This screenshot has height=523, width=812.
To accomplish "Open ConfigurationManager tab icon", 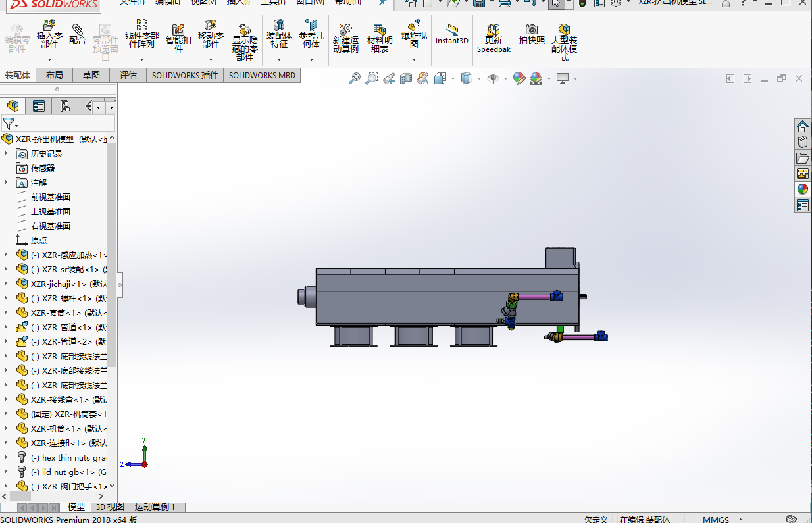I will coord(64,106).
